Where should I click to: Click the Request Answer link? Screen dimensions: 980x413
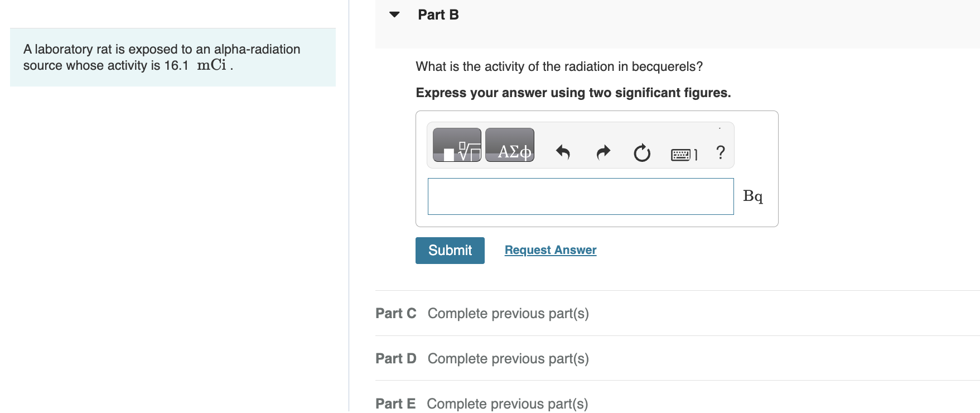pyautogui.click(x=551, y=250)
